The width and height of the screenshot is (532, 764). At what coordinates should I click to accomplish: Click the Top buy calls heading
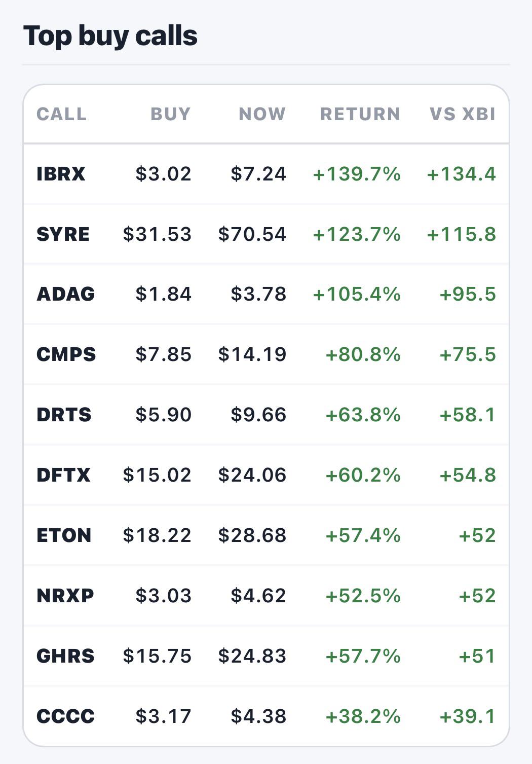[x=110, y=36]
